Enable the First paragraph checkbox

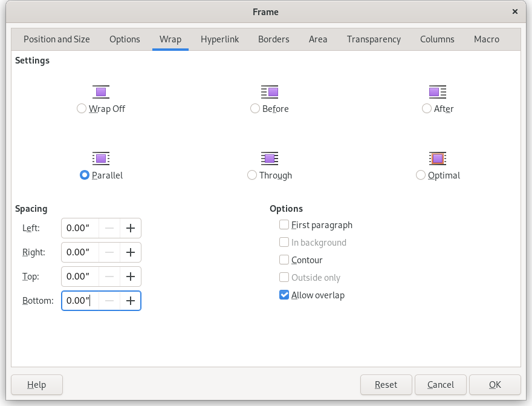pyautogui.click(x=284, y=225)
